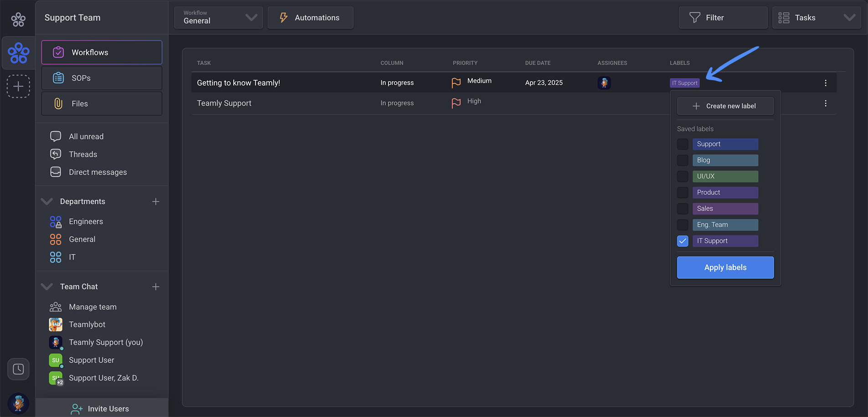868x417 pixels.
Task: Click the lightning bolt Automations icon
Action: click(283, 17)
